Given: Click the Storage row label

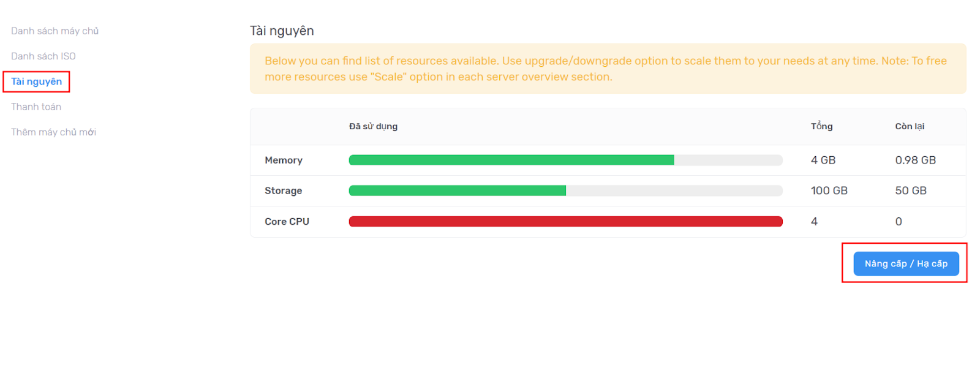Looking at the screenshot, I should coord(283,190).
